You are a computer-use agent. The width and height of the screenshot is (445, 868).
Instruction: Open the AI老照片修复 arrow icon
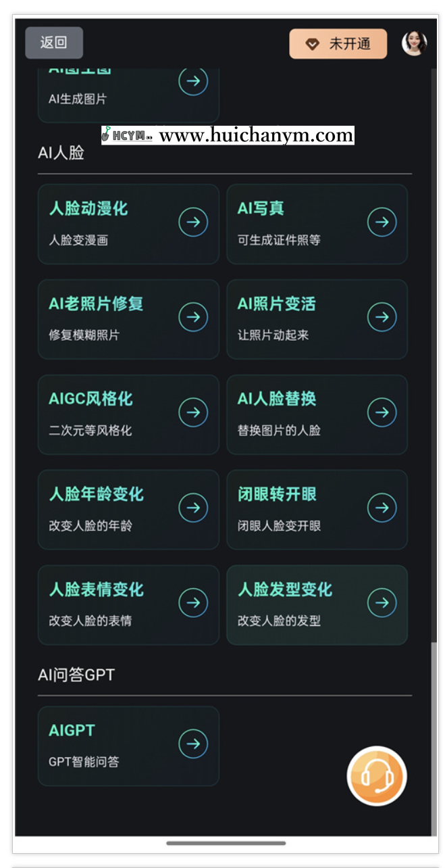point(193,316)
